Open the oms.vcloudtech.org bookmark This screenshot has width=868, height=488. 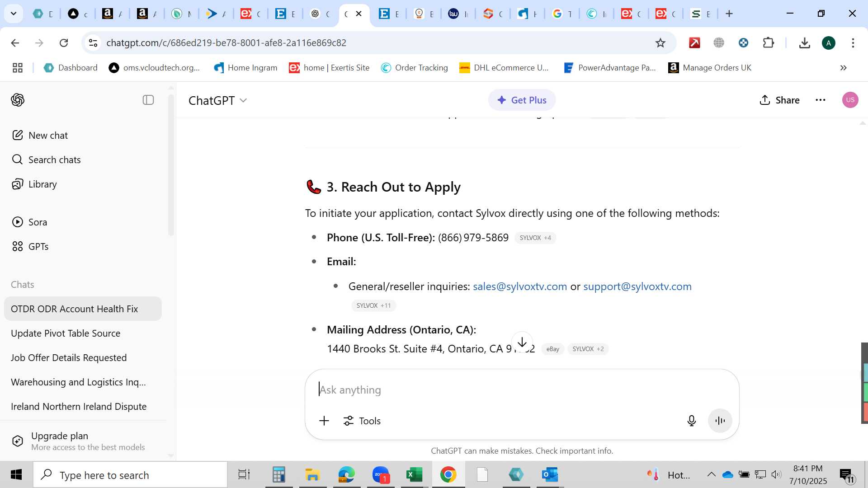click(x=154, y=68)
